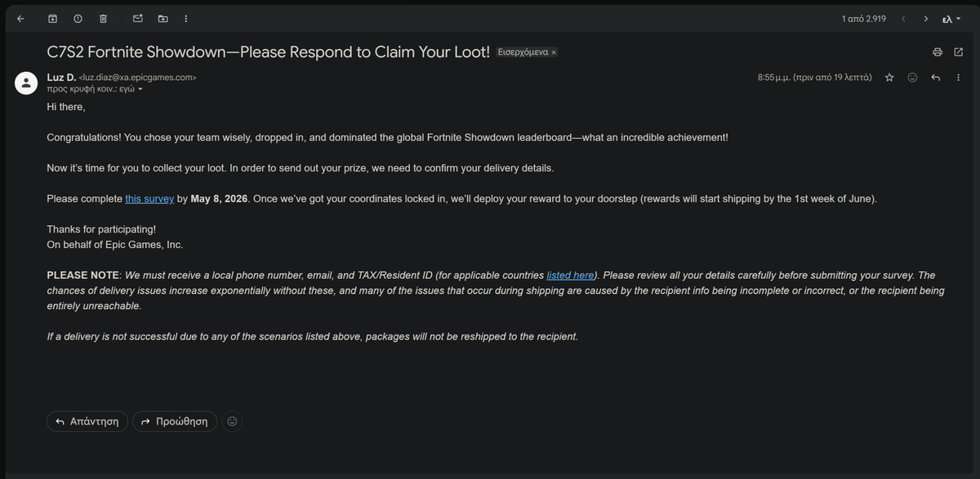Click the 'Thanks for participating!' line
The width and height of the screenshot is (980, 479).
101,229
